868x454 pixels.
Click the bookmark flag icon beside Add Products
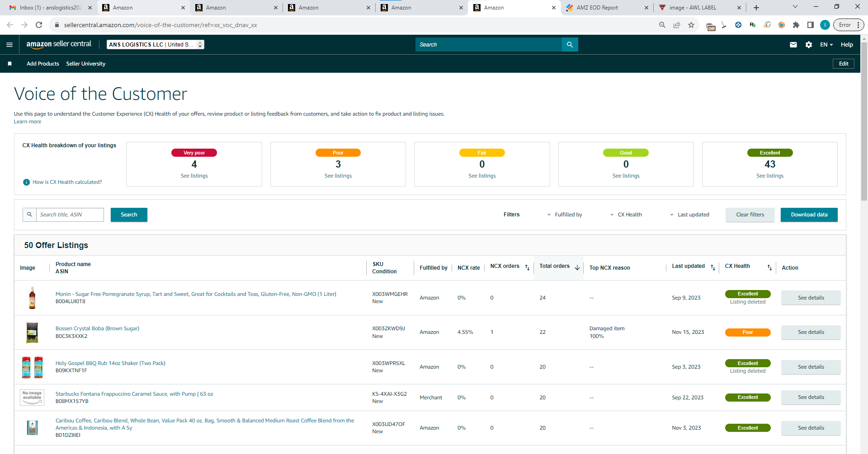point(9,64)
